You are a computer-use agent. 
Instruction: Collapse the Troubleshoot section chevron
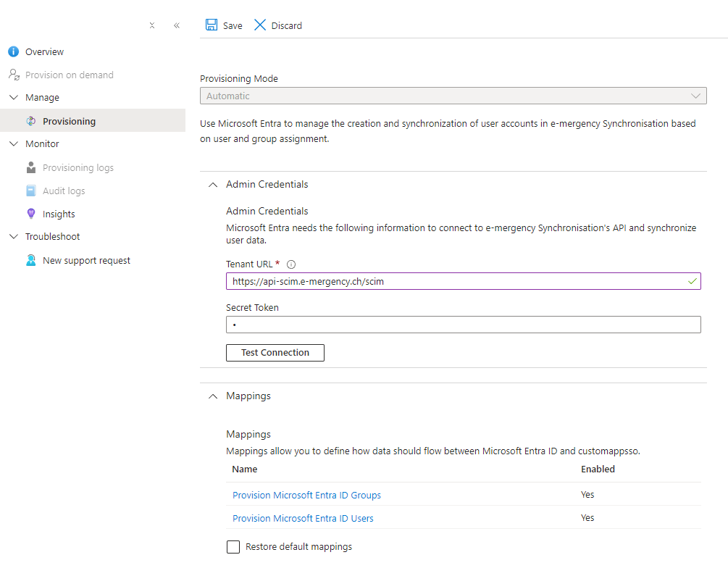[14, 236]
